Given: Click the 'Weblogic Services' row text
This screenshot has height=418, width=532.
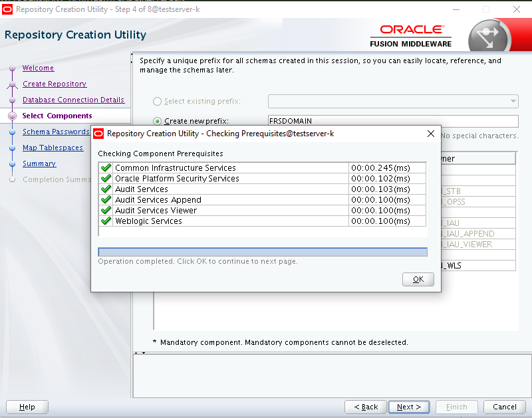Looking at the screenshot, I should [148, 221].
